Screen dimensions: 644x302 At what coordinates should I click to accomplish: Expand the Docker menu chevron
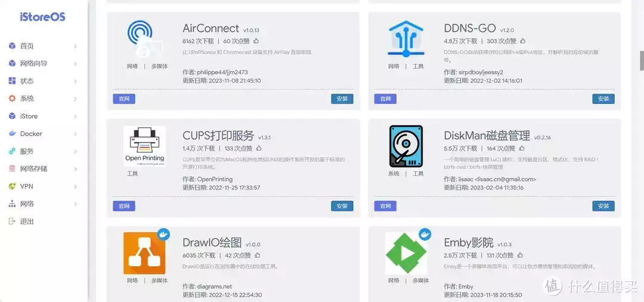point(76,134)
